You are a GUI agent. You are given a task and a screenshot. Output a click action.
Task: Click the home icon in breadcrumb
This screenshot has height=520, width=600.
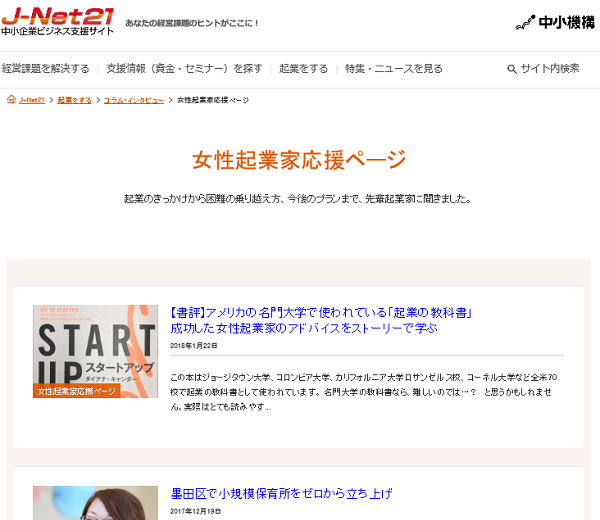point(11,99)
